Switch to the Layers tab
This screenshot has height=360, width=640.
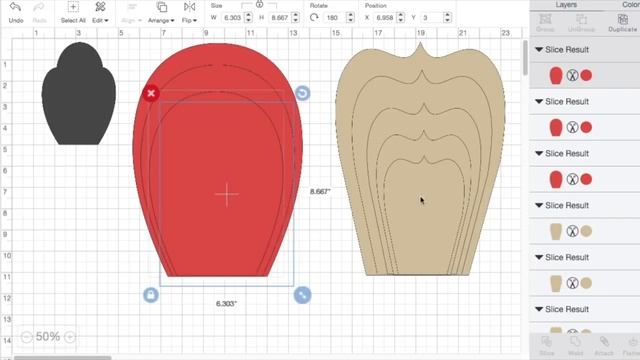click(x=566, y=5)
